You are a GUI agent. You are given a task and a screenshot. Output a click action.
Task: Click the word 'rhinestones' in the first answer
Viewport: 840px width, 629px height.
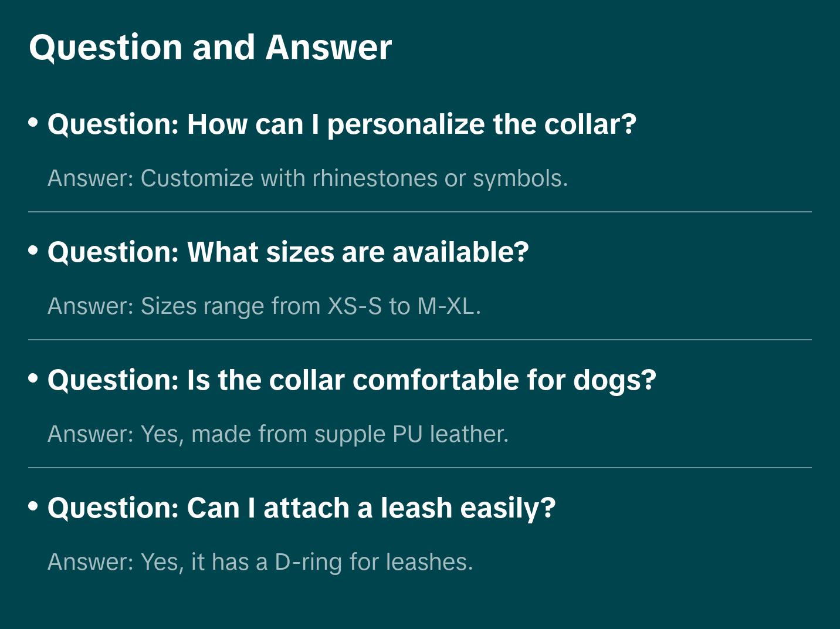tap(375, 178)
